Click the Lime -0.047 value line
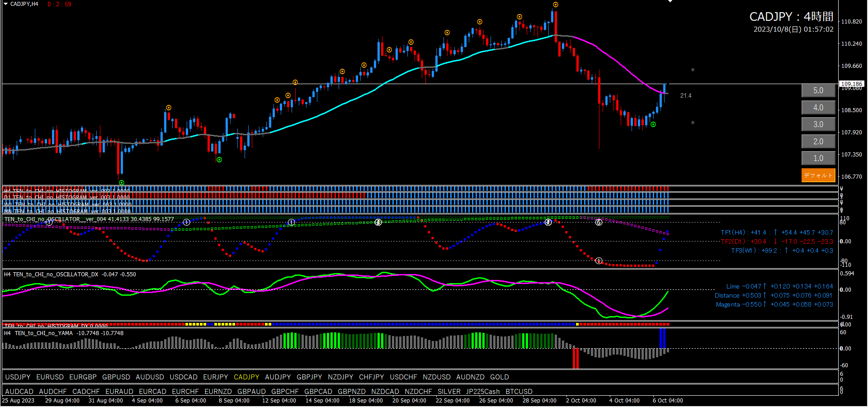The width and height of the screenshot is (868, 407). (779, 286)
